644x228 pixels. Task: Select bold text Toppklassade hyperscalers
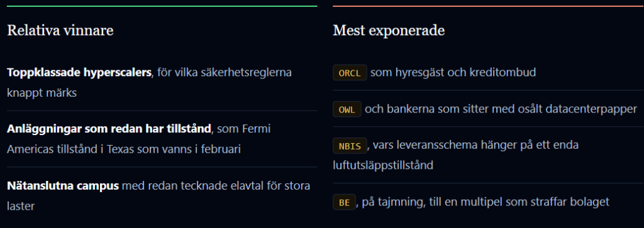pos(79,73)
